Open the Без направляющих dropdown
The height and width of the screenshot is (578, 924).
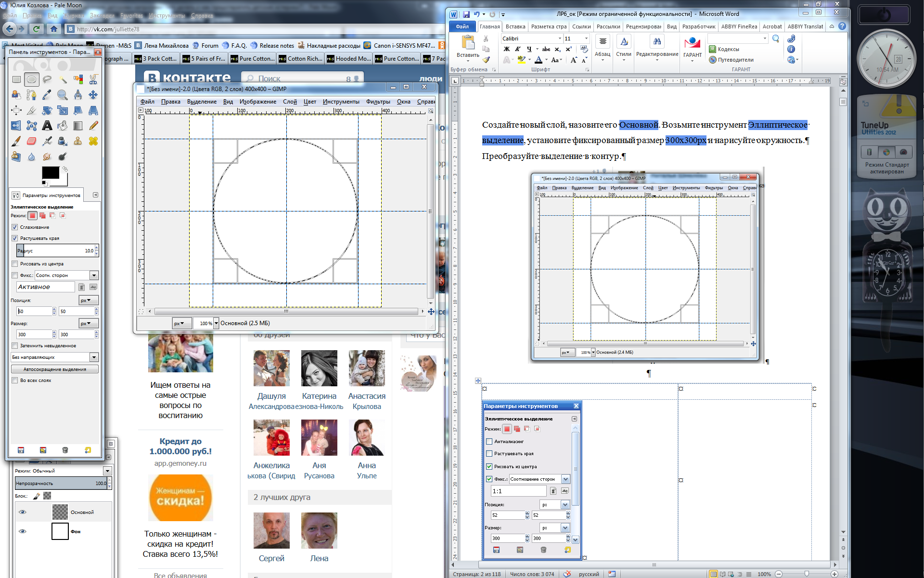click(94, 357)
